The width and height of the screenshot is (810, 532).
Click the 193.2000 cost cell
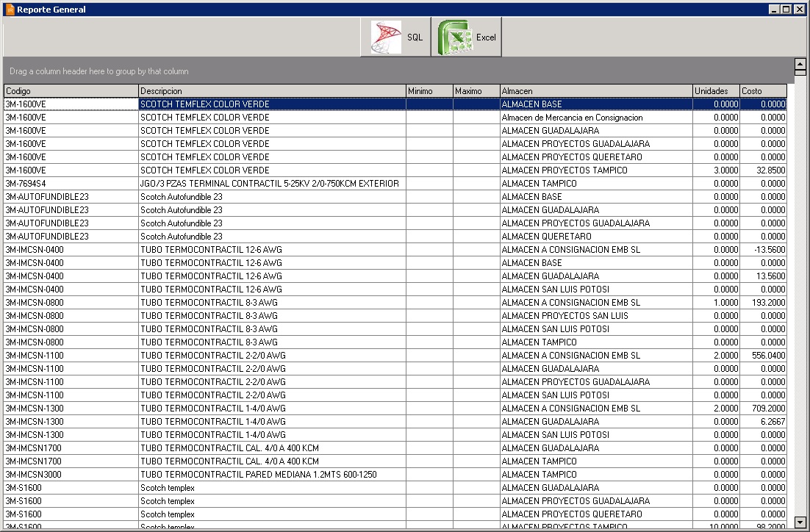(x=763, y=303)
